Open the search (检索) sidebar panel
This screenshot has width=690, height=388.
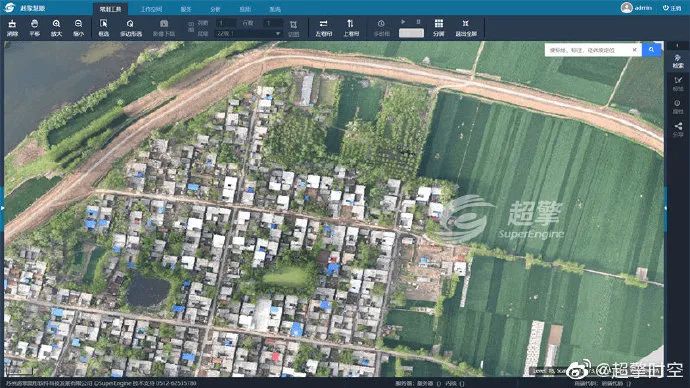(678, 61)
